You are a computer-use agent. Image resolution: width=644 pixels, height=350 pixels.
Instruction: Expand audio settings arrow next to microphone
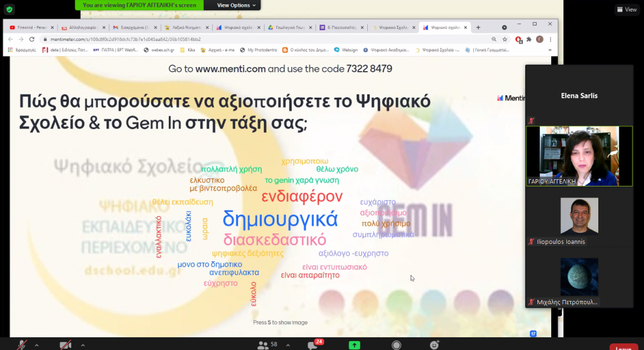coord(37,345)
